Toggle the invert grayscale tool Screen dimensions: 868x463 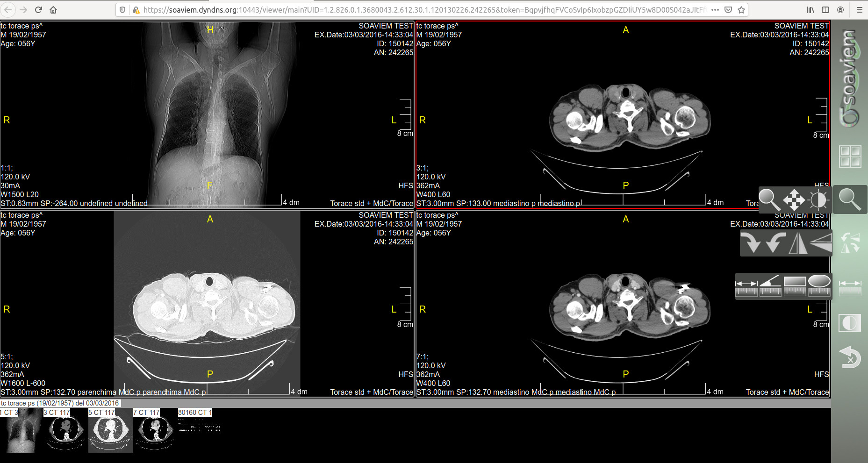tap(850, 323)
